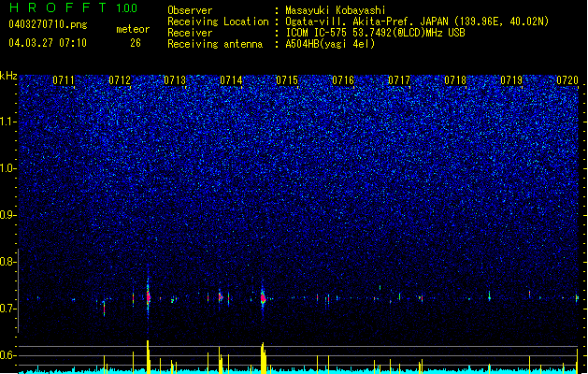
Task: Click the meteor label
Action: [x=133, y=29]
